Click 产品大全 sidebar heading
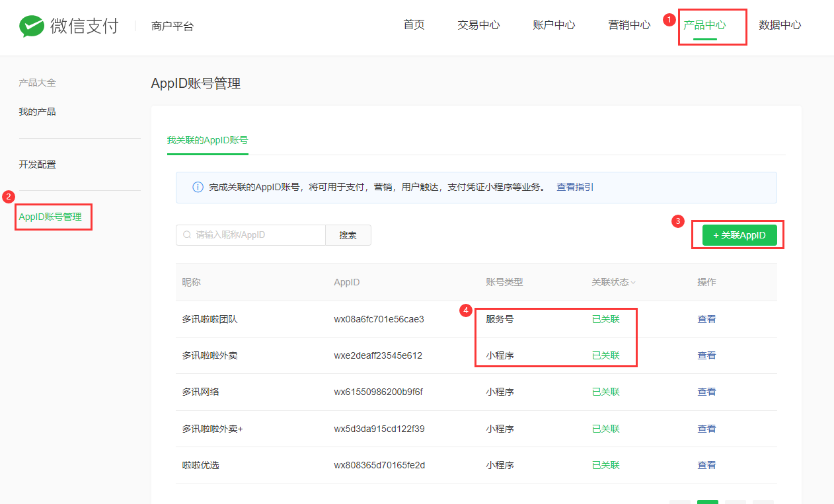Viewport: 834px width, 504px height. click(37, 83)
